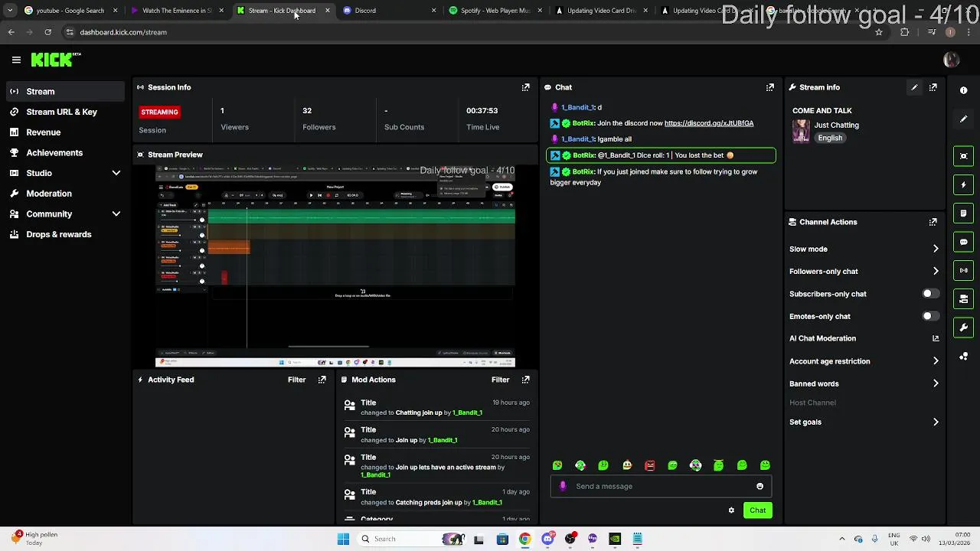Switch to youtube Google Search tab
The height and width of the screenshot is (551, 980).
click(x=70, y=11)
